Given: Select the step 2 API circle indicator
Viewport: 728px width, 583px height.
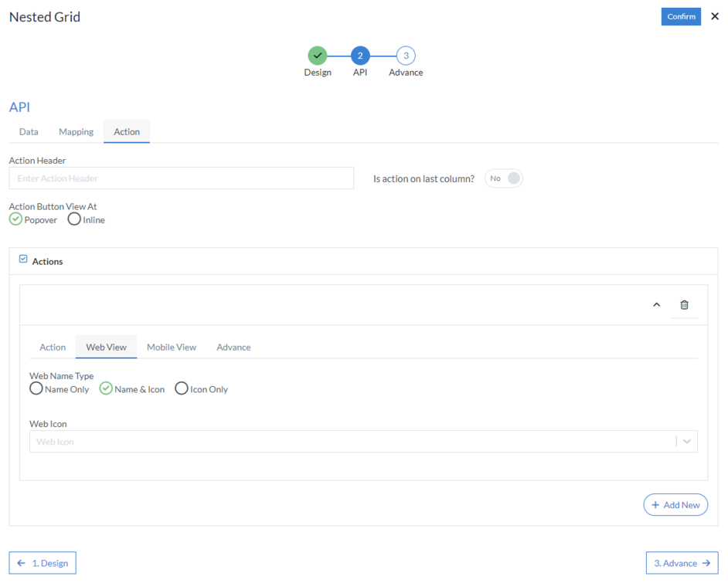Looking at the screenshot, I should tap(360, 56).
